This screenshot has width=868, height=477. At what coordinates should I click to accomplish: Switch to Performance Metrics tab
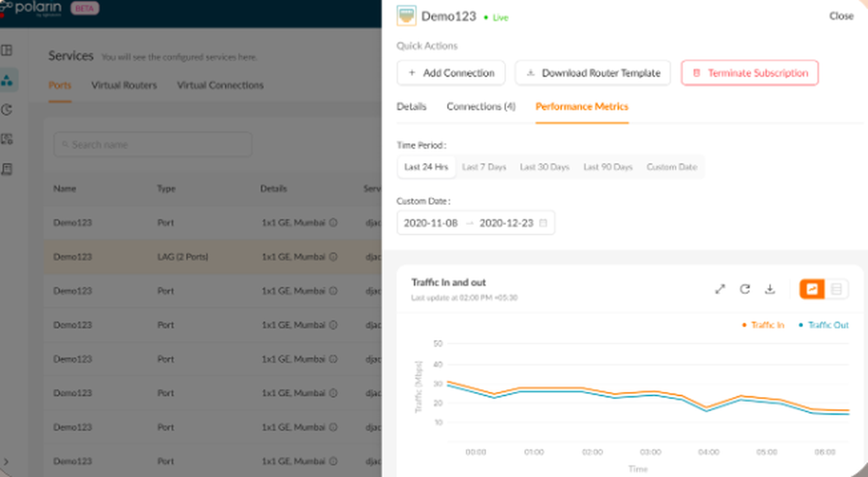coord(582,107)
